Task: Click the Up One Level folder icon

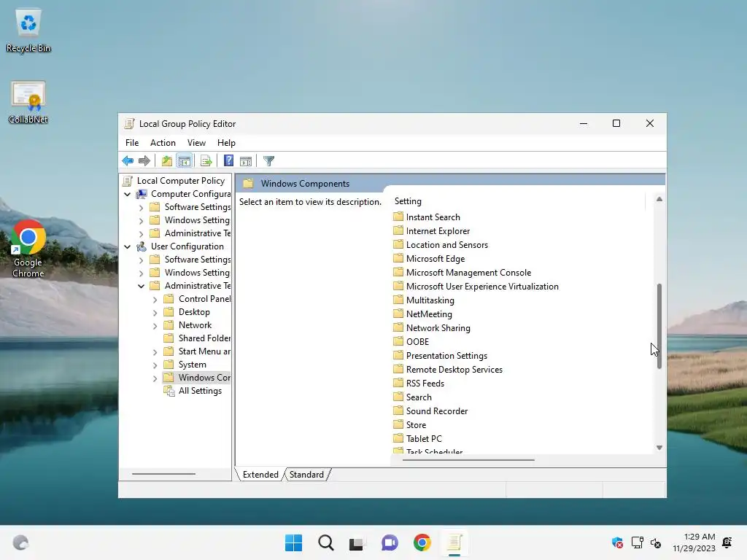Action: (167, 161)
